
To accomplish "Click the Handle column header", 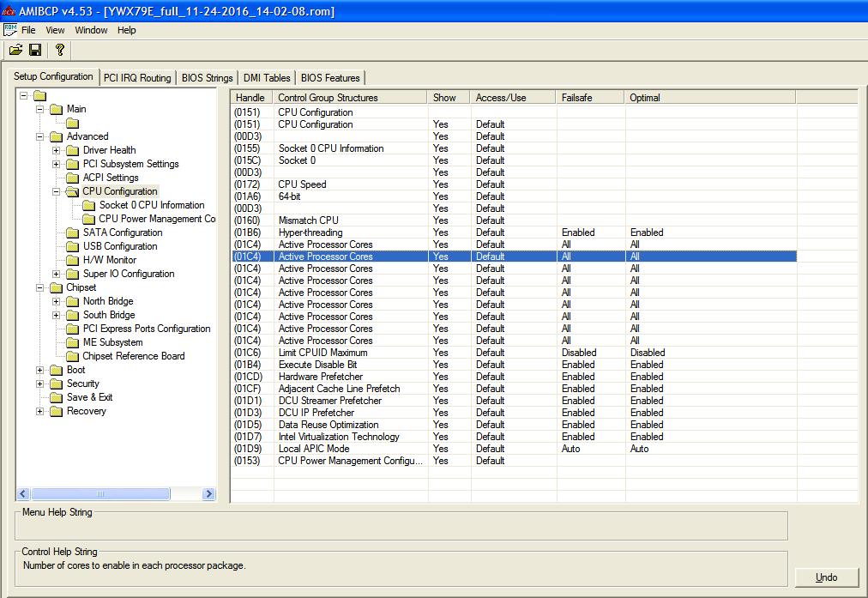I will 252,98.
